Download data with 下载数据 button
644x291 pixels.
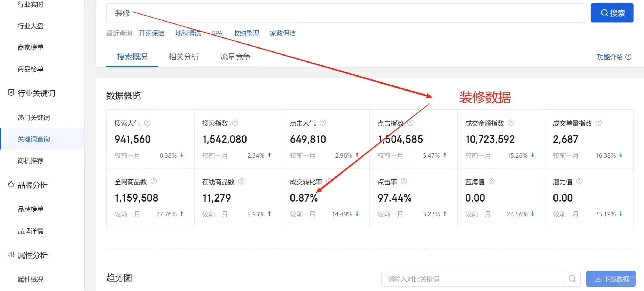click(x=611, y=279)
